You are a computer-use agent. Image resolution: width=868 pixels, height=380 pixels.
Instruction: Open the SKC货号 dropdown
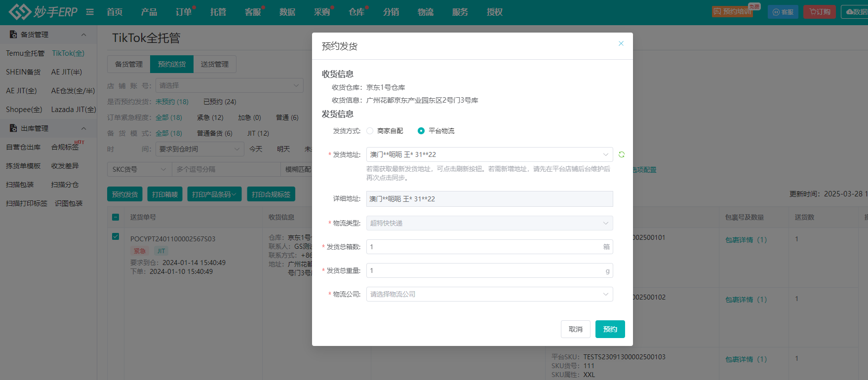tap(139, 169)
